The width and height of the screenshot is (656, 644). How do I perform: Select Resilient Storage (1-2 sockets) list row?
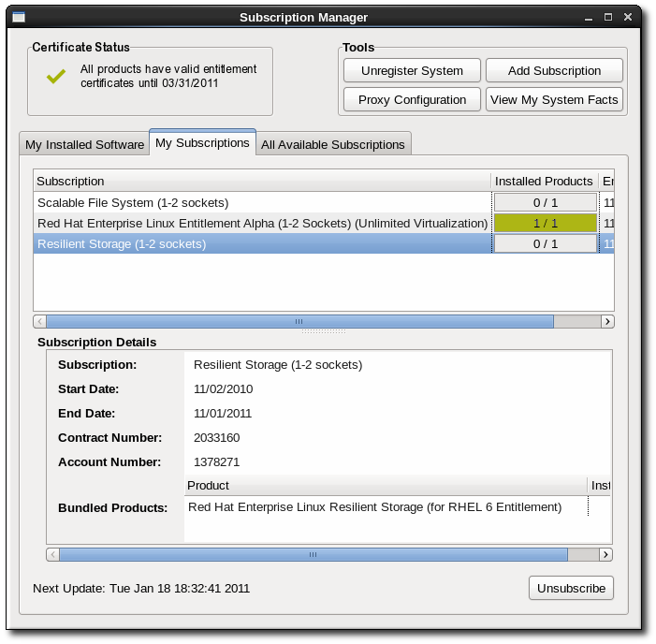tap(324, 243)
